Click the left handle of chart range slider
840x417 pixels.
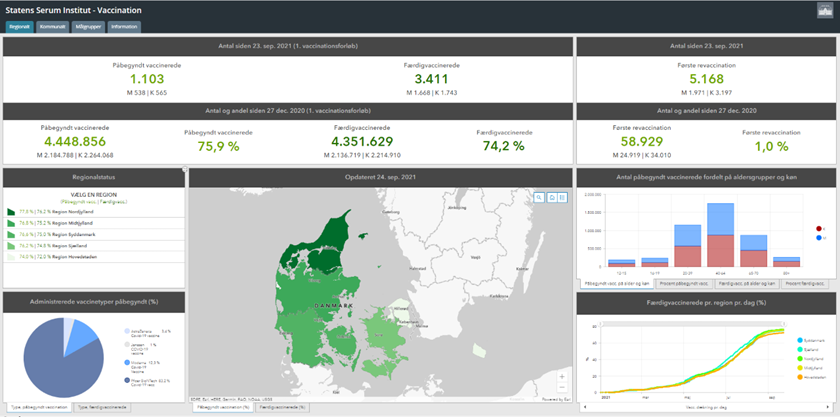coord(601,324)
